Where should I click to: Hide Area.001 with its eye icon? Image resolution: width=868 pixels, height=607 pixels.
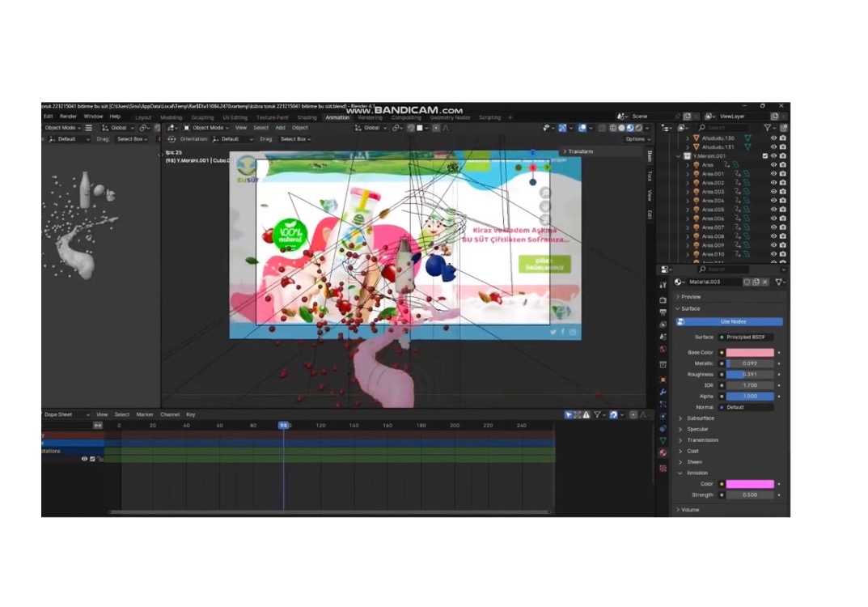coord(774,174)
